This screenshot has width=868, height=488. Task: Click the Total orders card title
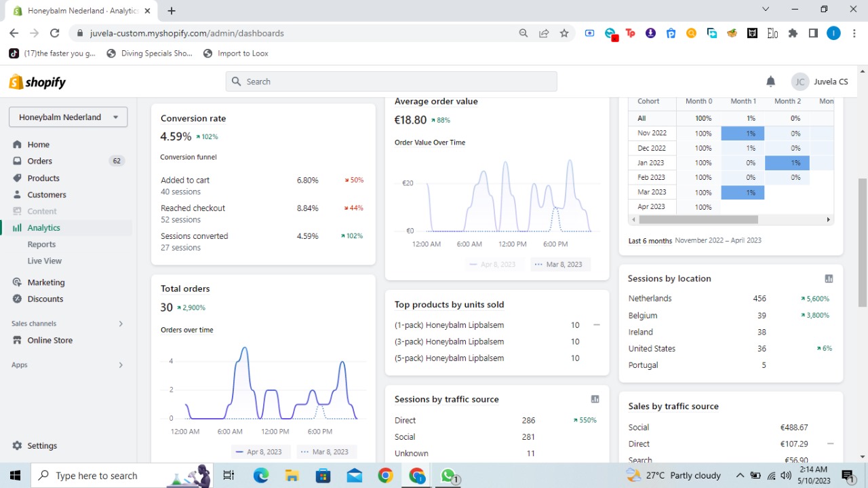tap(185, 288)
